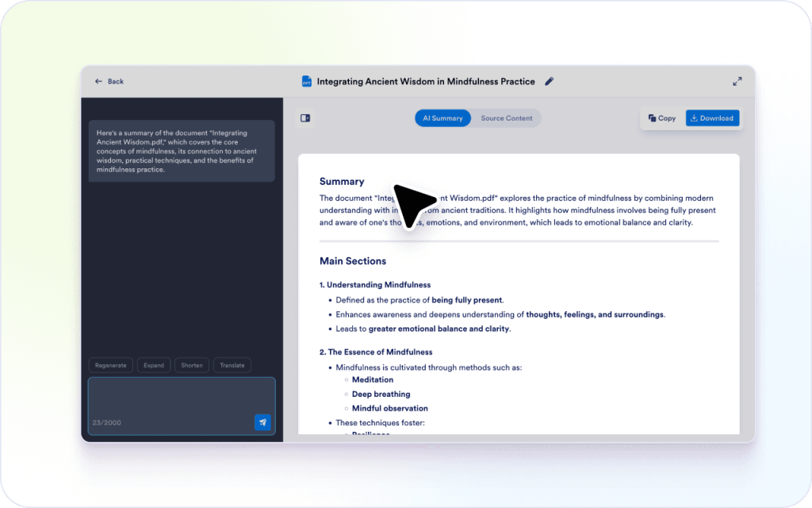
Task: Send message with the paper plane icon
Action: click(262, 422)
